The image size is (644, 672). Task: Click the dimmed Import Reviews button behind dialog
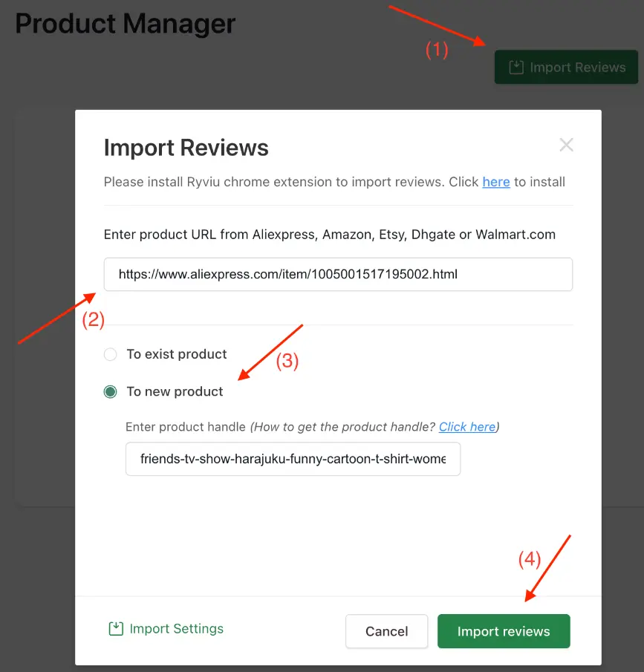tap(566, 67)
